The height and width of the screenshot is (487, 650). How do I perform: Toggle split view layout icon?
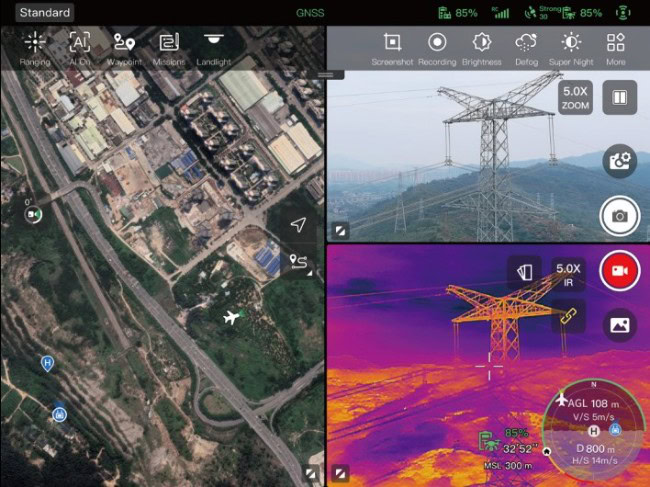pyautogui.click(x=620, y=98)
